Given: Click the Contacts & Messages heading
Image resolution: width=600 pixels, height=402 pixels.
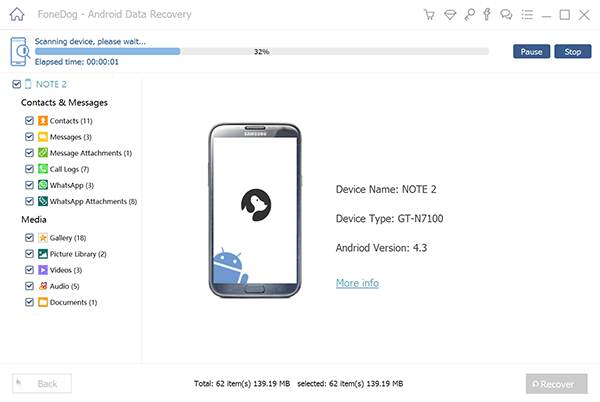Looking at the screenshot, I should [64, 103].
